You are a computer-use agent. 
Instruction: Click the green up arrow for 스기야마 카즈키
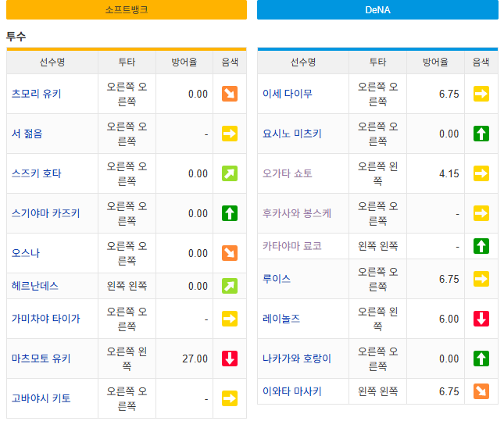230,213
